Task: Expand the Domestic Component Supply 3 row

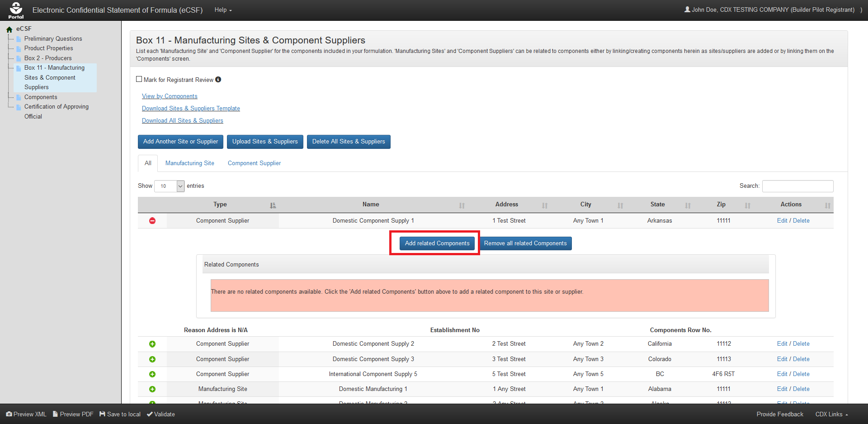Action: 152,359
